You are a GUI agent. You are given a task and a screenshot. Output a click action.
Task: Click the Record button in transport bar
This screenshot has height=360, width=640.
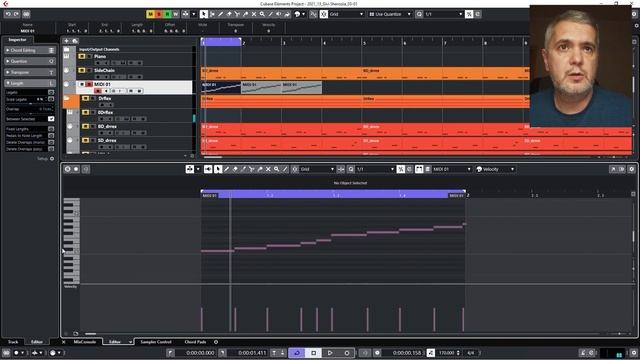point(347,353)
